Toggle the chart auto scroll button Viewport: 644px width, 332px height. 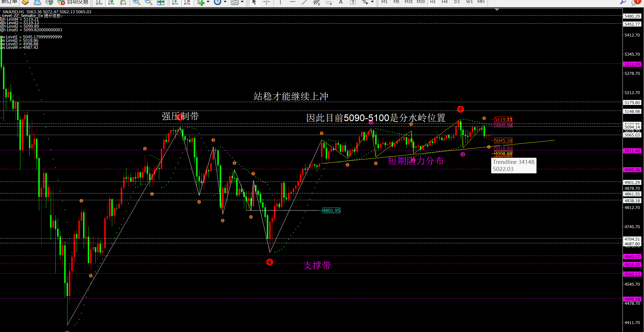(x=175, y=2)
